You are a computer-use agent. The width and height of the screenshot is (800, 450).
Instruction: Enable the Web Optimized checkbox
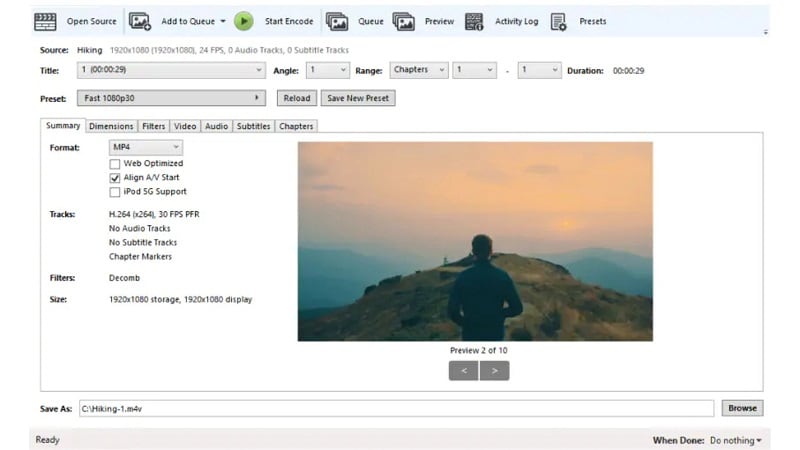[x=115, y=164]
